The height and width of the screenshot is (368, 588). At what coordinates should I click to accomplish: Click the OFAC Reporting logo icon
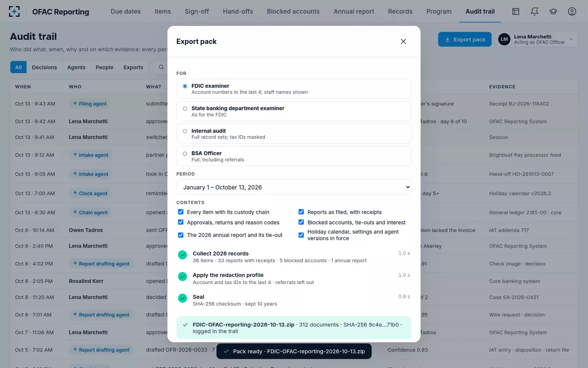14,11
